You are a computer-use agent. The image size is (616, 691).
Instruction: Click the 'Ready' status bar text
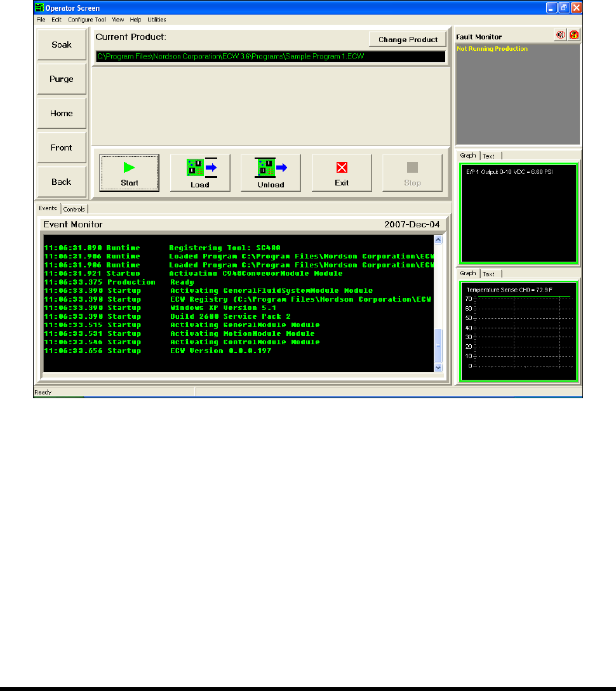point(43,392)
